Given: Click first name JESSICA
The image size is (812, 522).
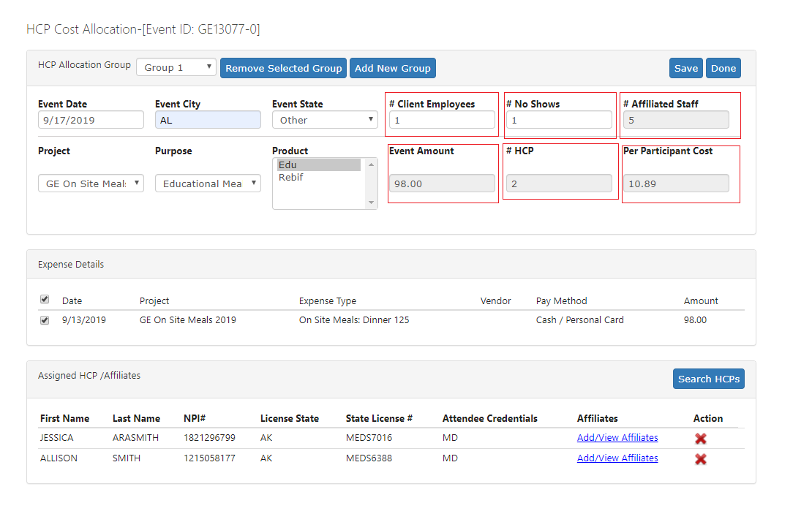Looking at the screenshot, I should pyautogui.click(x=56, y=438).
